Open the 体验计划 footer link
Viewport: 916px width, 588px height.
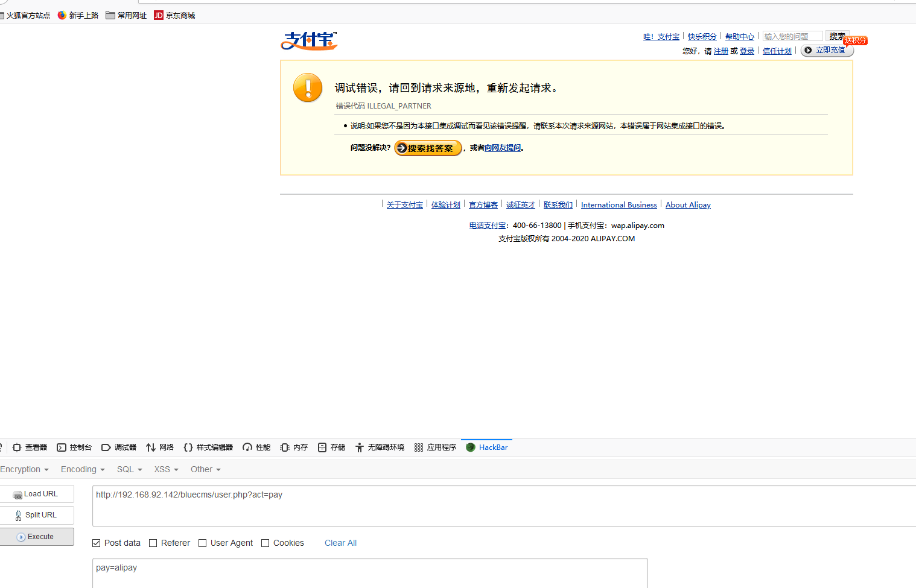446,205
